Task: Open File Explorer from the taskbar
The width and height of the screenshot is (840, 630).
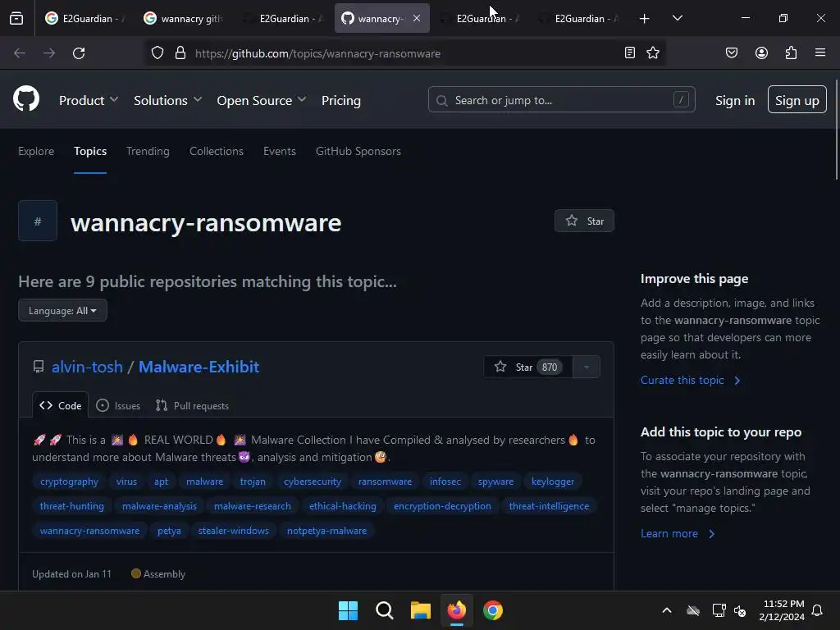Action: coord(421,610)
